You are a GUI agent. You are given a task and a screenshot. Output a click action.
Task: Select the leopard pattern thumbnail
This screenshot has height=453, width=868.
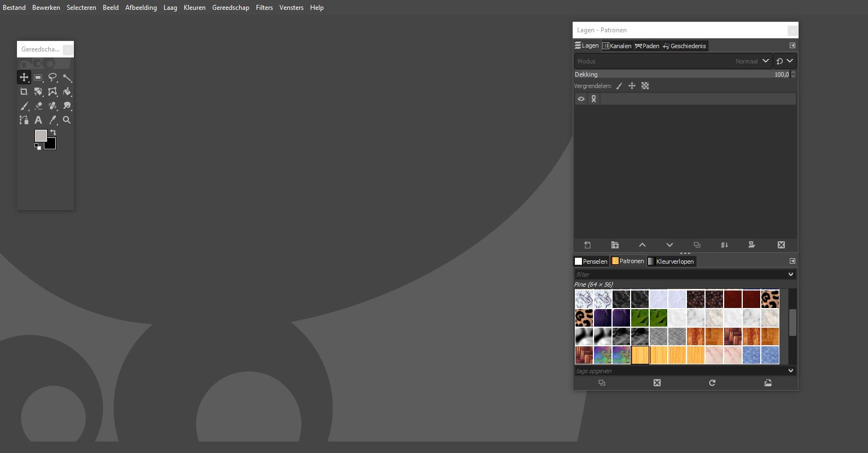tap(770, 299)
